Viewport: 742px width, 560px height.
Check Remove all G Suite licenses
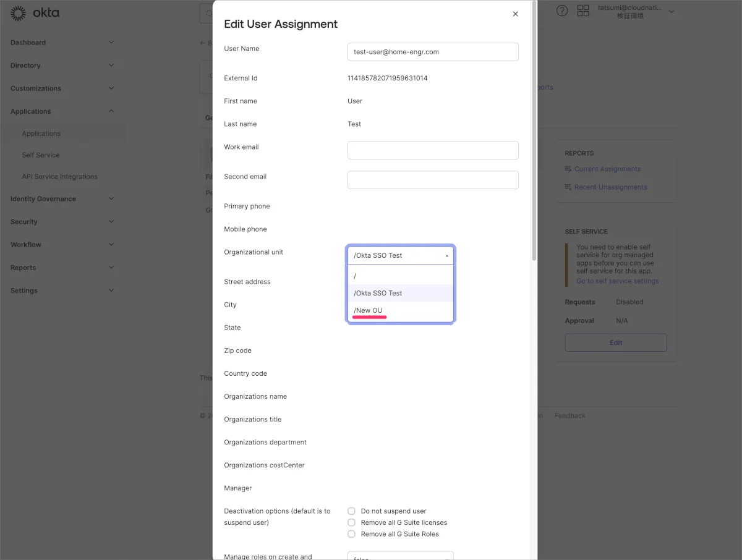point(351,522)
